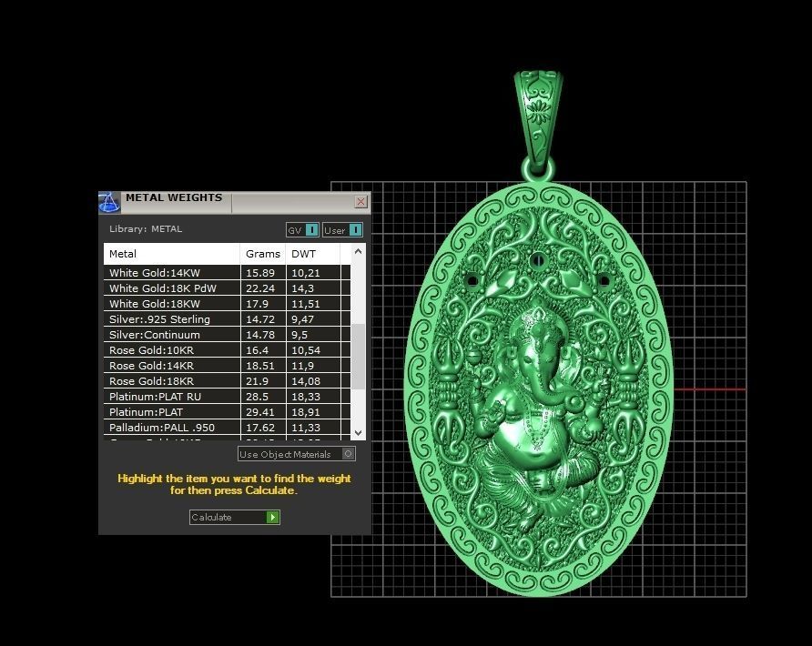
Task: Click the 15.89 grams value
Action: 260,273
